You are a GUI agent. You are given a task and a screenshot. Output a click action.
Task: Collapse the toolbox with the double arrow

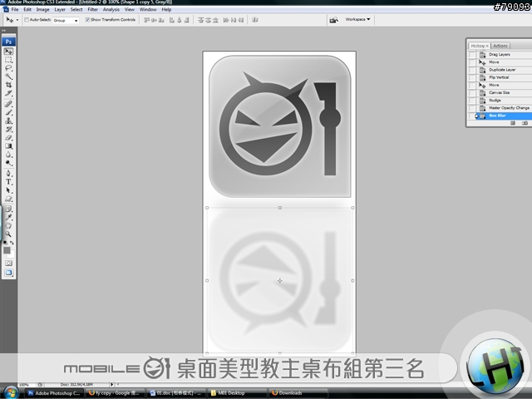(x=4, y=31)
